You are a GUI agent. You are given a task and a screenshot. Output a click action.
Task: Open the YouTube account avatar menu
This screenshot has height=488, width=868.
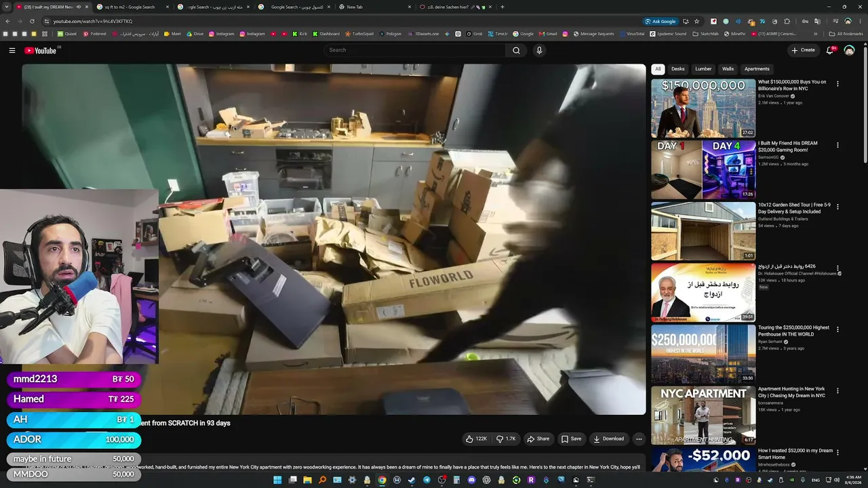(x=849, y=50)
